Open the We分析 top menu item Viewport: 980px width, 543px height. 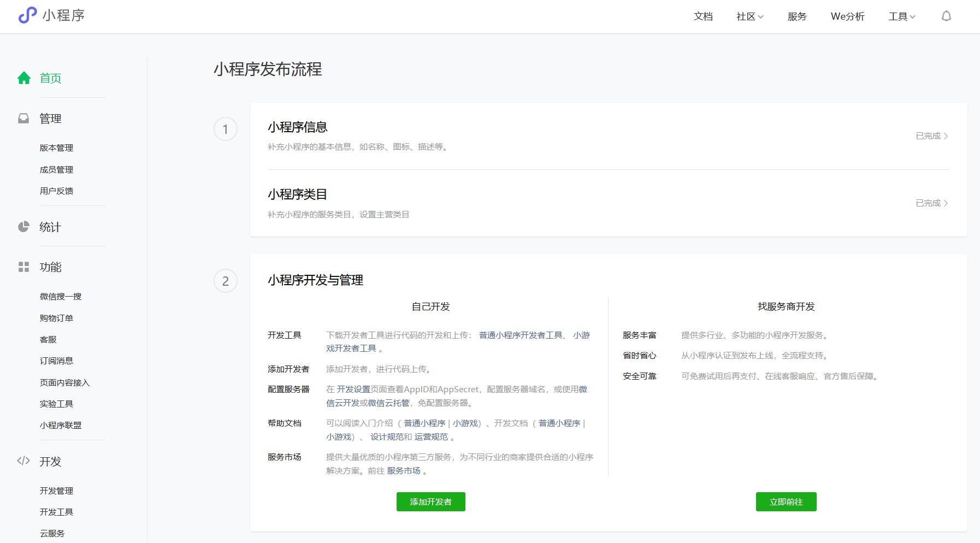[x=847, y=16]
